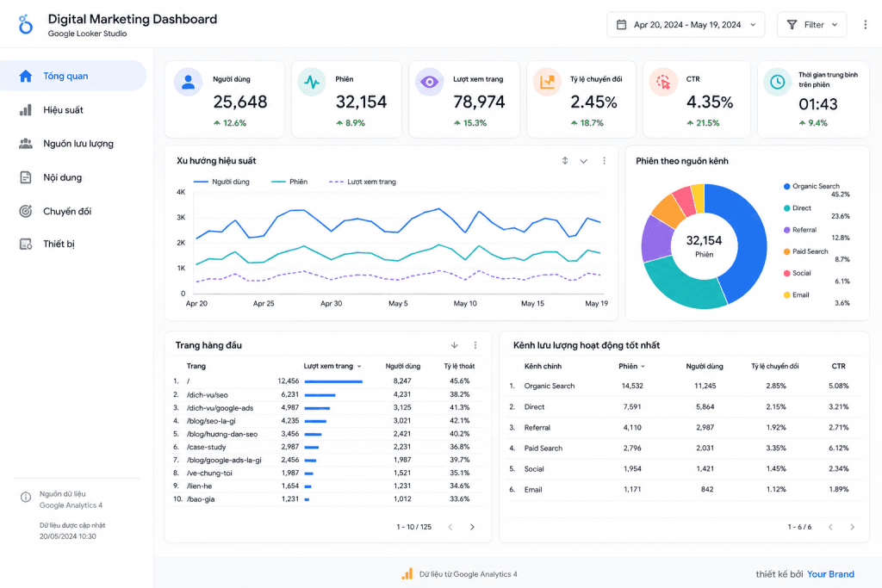Click the CTR cursor click icon

[x=663, y=82]
